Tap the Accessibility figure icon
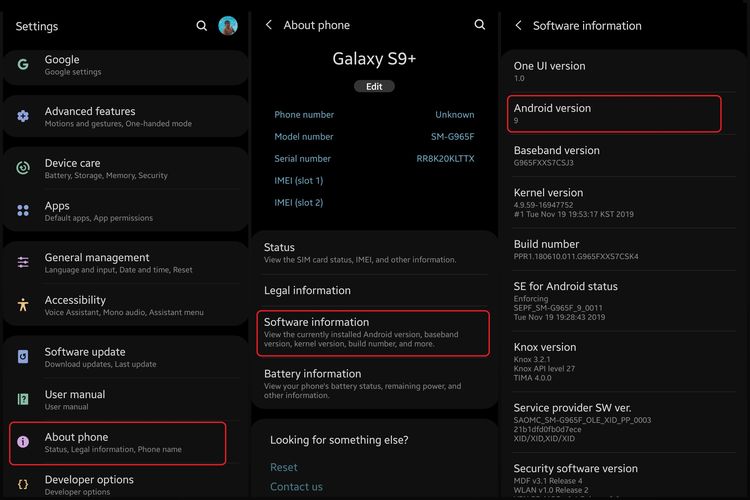 coord(23,305)
